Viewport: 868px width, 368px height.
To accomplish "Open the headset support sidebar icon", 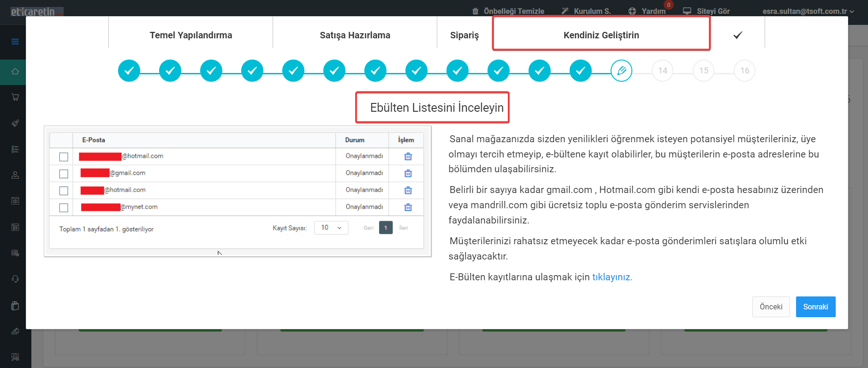I will pos(15,279).
